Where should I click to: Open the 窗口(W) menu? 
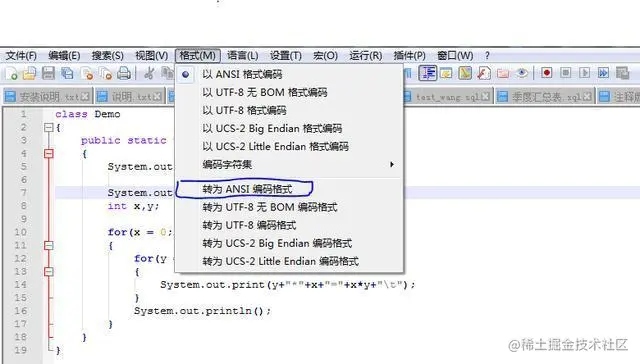(455, 55)
